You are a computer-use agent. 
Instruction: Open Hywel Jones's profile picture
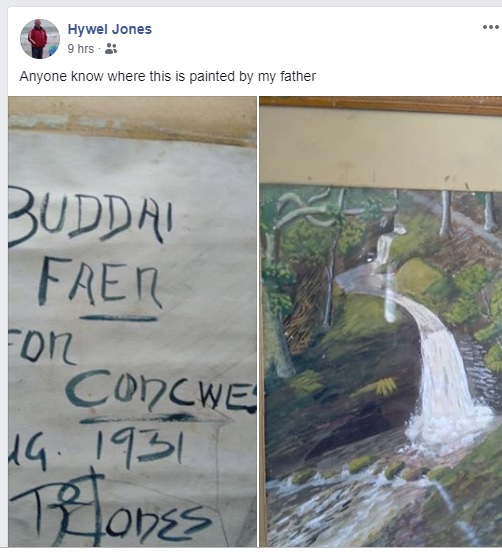click(40, 39)
